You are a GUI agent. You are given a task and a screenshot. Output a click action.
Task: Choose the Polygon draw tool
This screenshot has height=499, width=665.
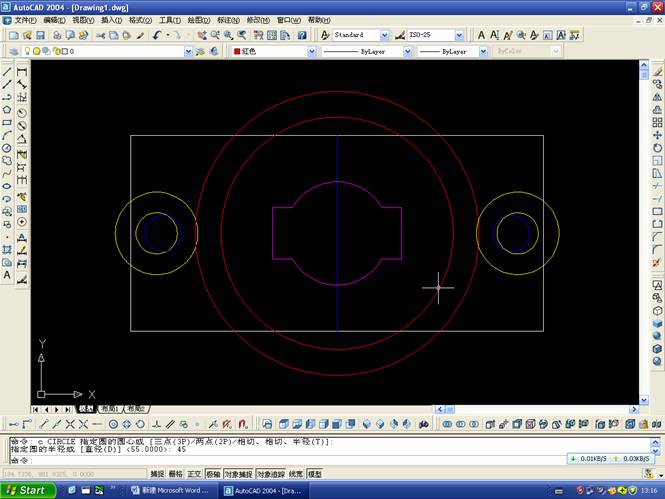7,109
